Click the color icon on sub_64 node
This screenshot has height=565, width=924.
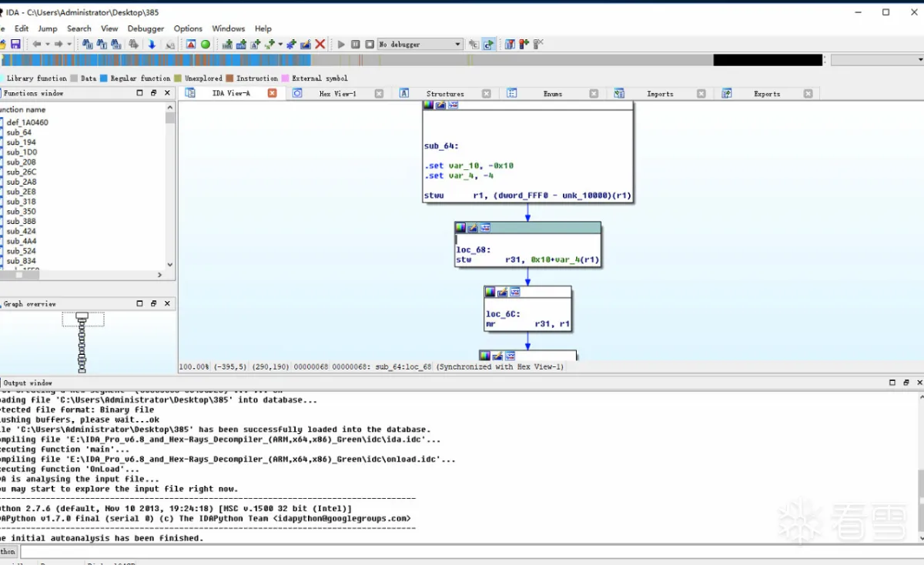point(429,105)
